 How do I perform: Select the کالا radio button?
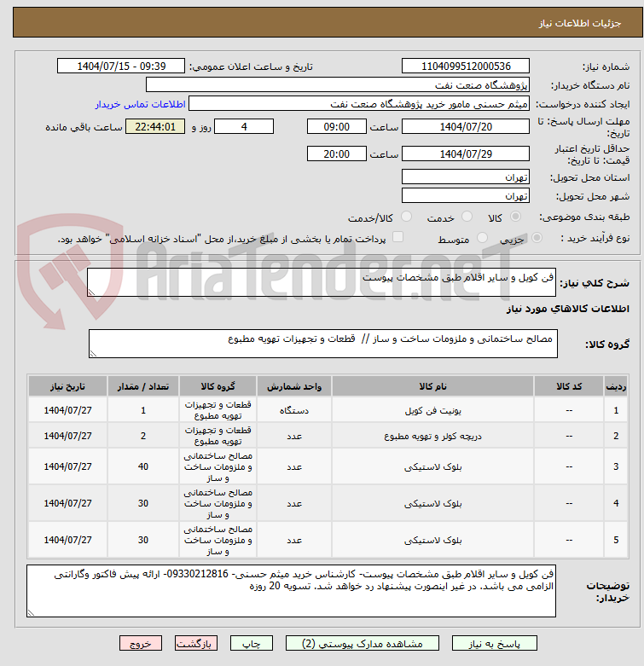coord(515,217)
